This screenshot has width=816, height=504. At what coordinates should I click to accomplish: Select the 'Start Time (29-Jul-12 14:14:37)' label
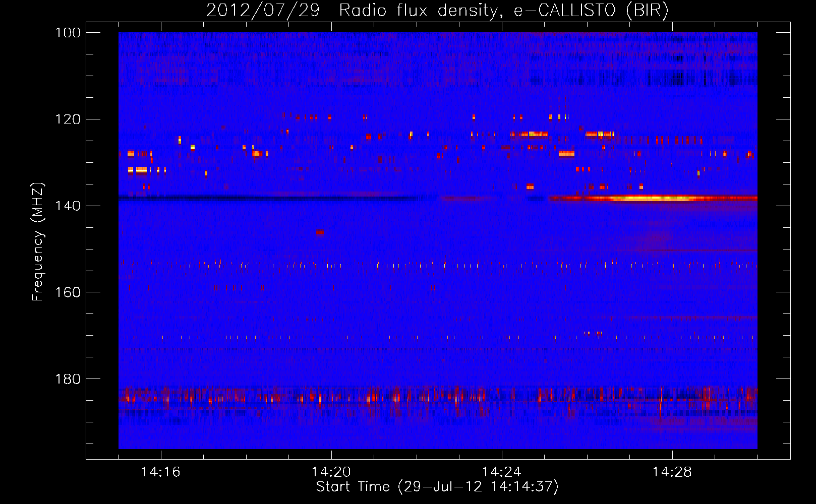pyautogui.click(x=437, y=487)
